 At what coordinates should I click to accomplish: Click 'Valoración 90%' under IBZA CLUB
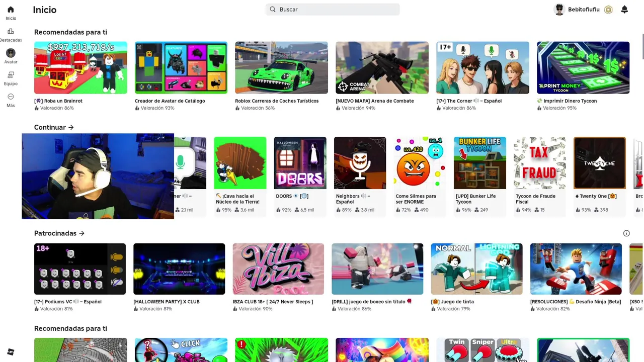pos(256,309)
